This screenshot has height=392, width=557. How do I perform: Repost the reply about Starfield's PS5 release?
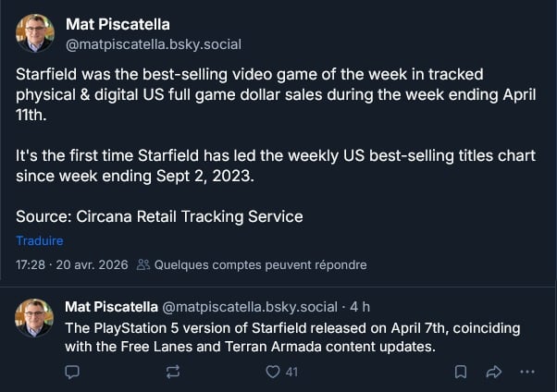coord(172,372)
